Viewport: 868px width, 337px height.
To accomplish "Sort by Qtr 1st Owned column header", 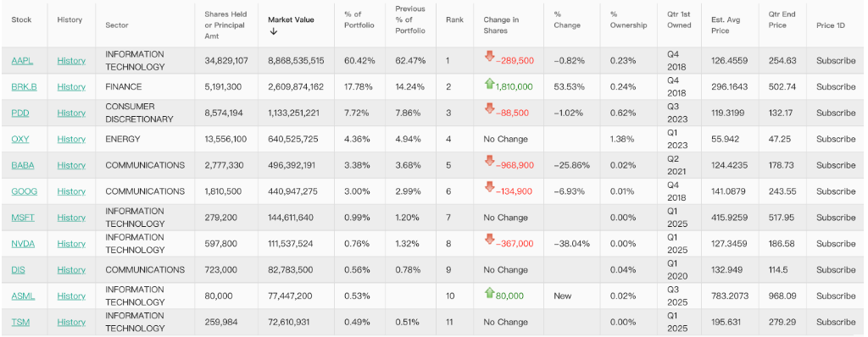I will (x=679, y=20).
